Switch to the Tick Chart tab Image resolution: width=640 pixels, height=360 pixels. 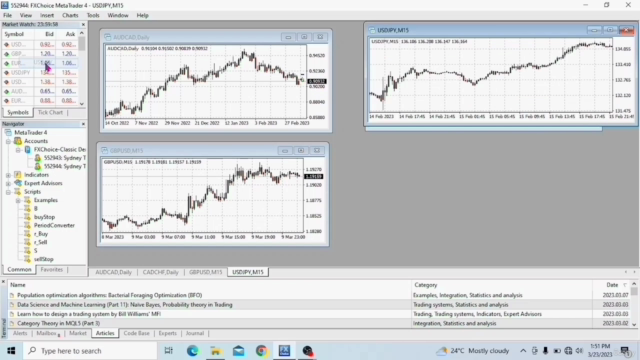point(50,112)
